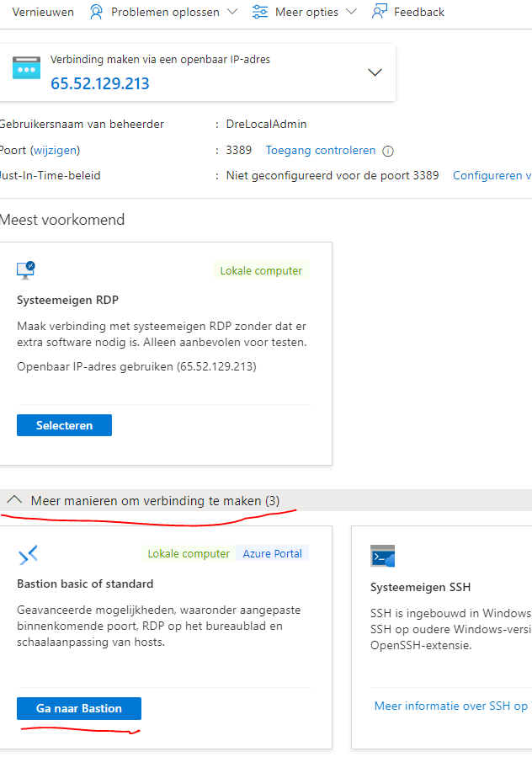Click the Systeemeigen RDP monitor icon
The height and width of the screenshot is (757, 532).
(26, 270)
